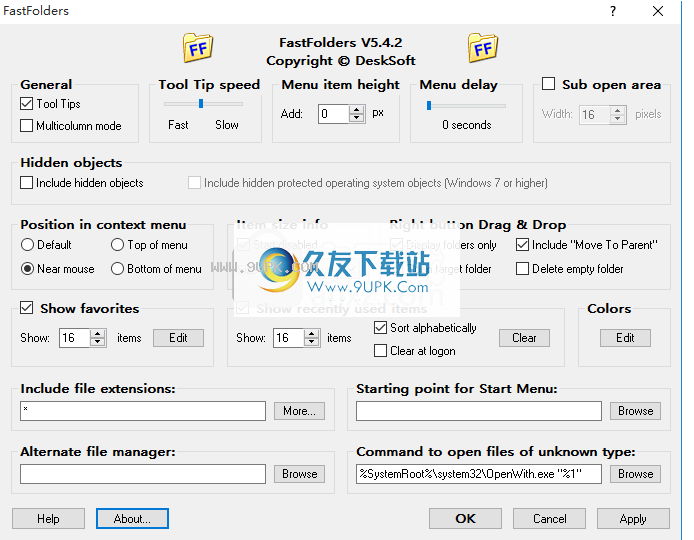Click the Menu item height Add field
The image size is (694, 540).
[x=333, y=114]
